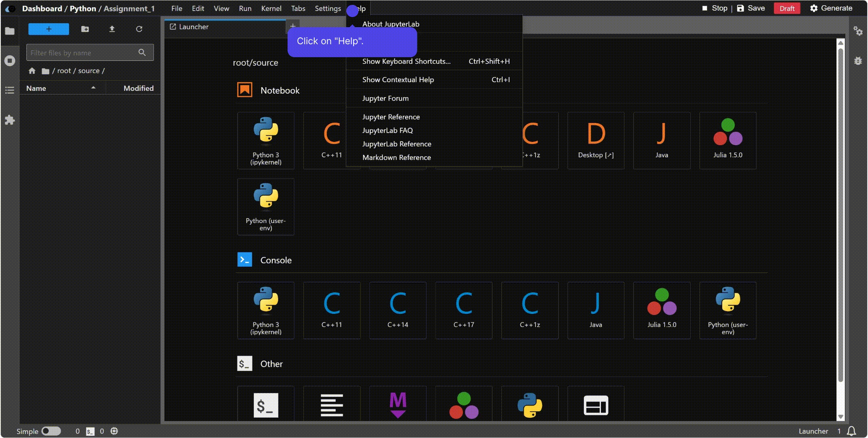
Task: Focus the Filter files by name field
Action: 90,52
